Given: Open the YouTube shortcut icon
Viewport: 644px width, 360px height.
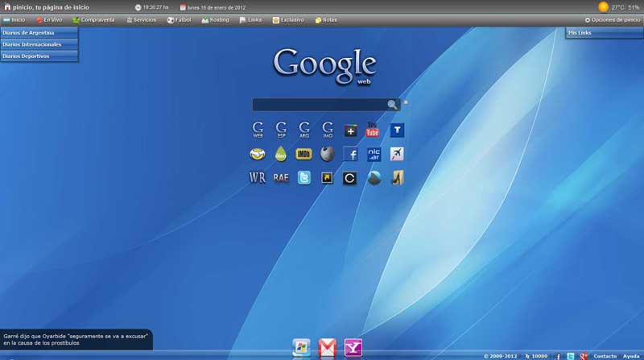Looking at the screenshot, I should [x=373, y=130].
